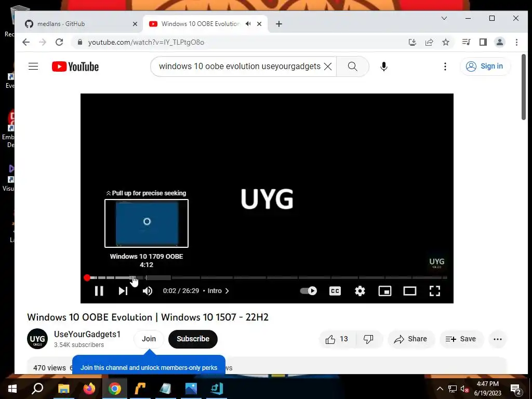Clear the YouTube search box text
The image size is (532, 399).
[328, 66]
